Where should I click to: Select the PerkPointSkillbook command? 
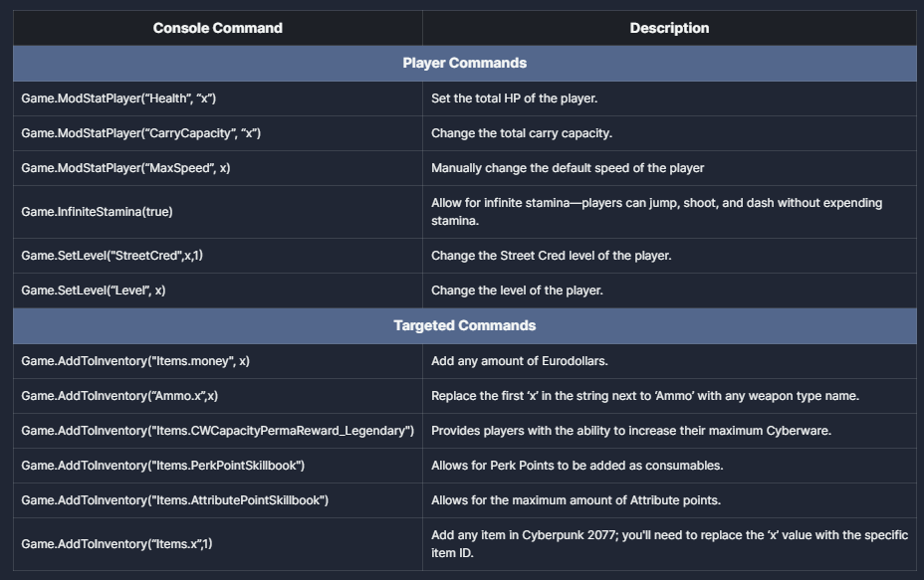pos(162,466)
